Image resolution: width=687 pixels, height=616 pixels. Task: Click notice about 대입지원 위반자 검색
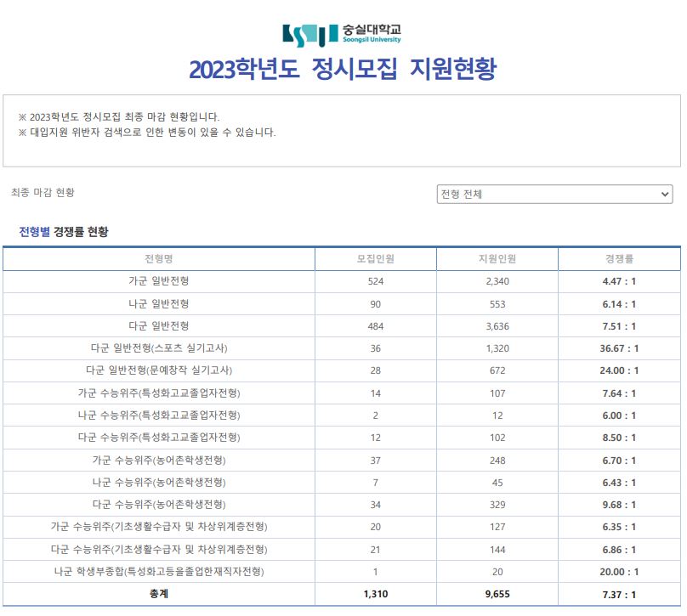pyautogui.click(x=147, y=133)
